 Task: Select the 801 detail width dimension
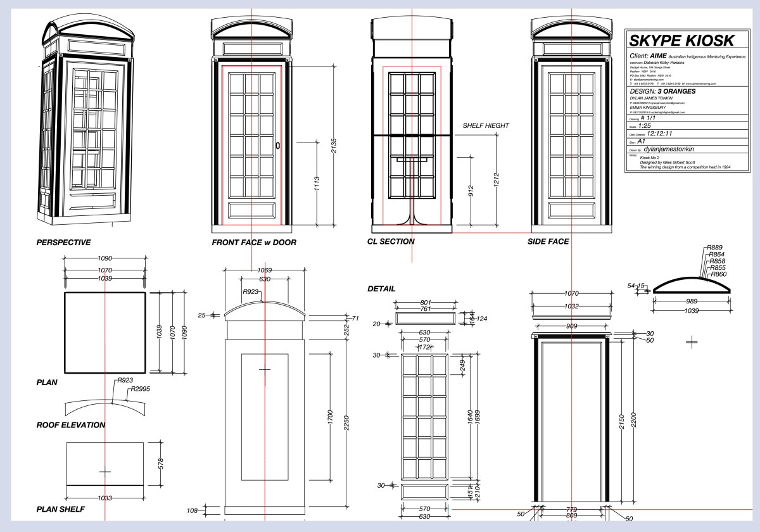click(425, 303)
